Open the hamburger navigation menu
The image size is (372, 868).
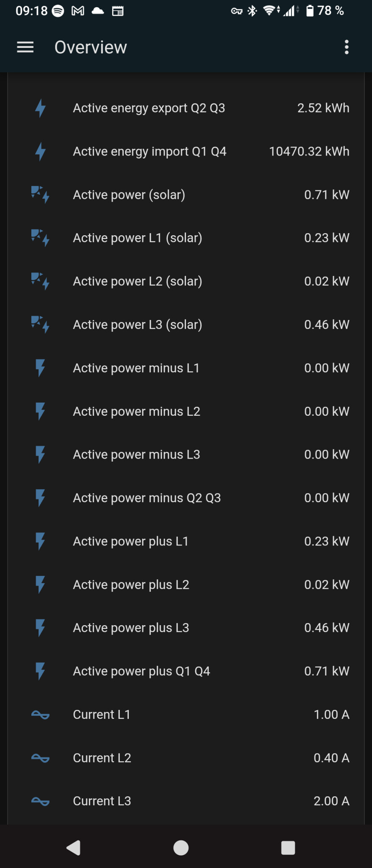(x=25, y=47)
